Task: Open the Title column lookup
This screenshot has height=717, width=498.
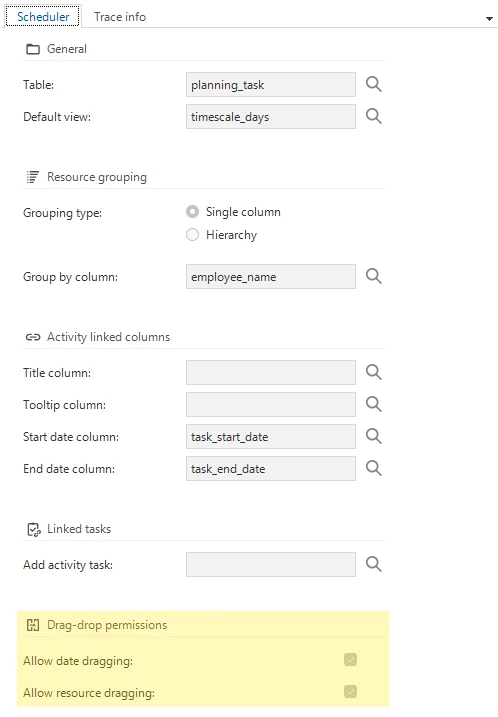Action: [374, 372]
